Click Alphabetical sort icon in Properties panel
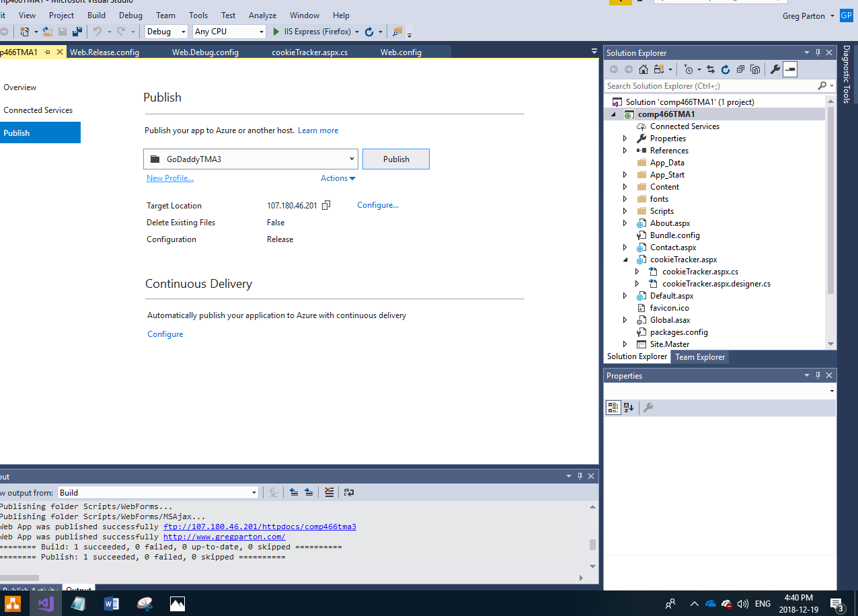Screen dimensions: 858x616 (629, 408)
